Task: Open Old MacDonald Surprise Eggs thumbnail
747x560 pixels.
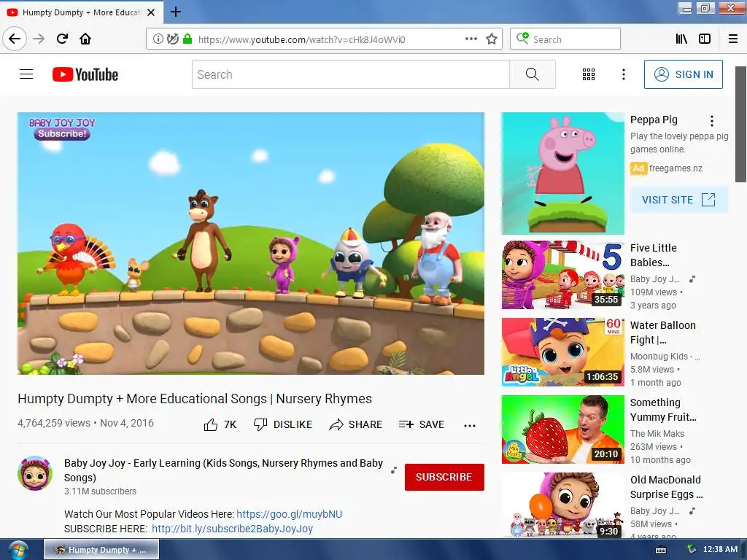Action: (562, 506)
